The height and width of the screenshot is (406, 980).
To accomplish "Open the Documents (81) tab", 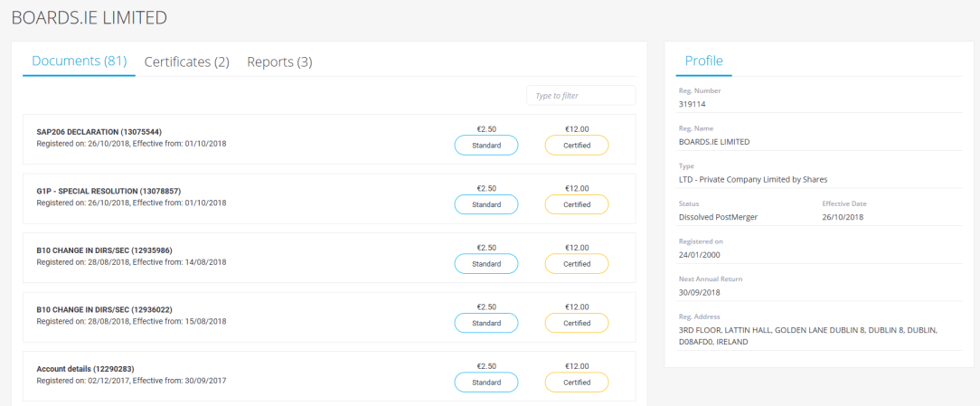I will (x=80, y=61).
